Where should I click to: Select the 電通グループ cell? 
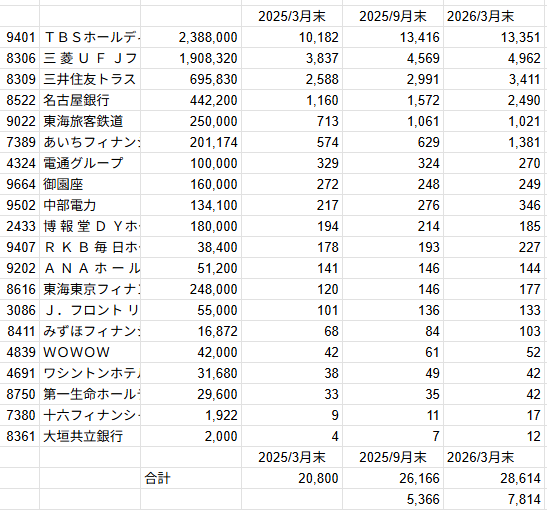tap(90, 163)
